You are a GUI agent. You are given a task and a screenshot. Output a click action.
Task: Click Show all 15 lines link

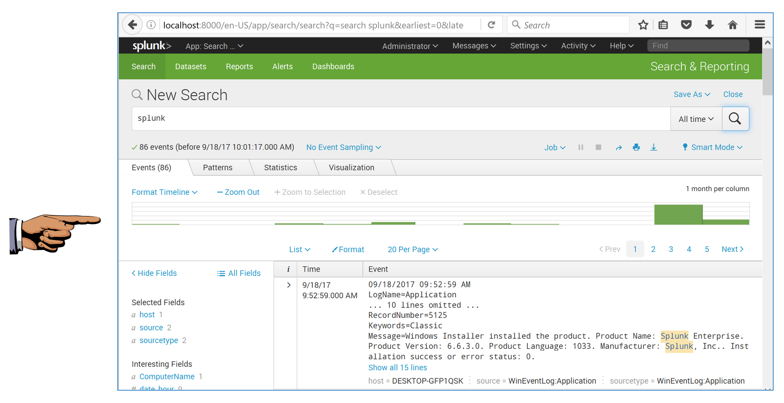(x=398, y=368)
